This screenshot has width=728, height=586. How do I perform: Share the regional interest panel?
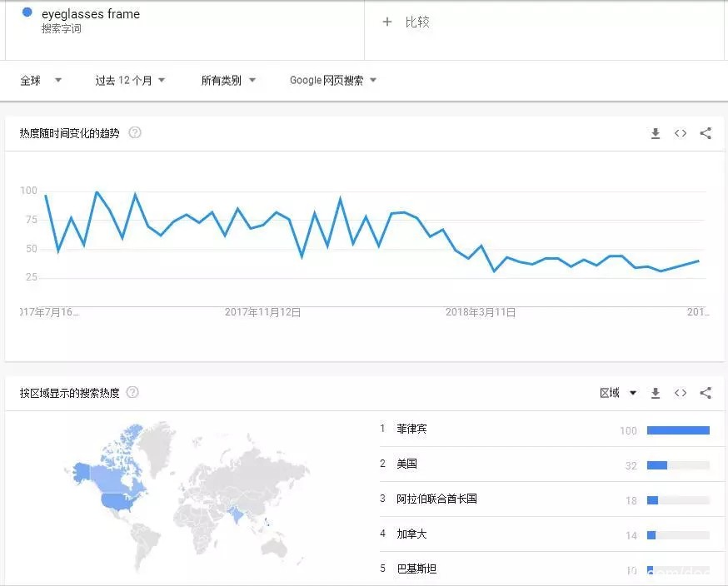tap(706, 391)
